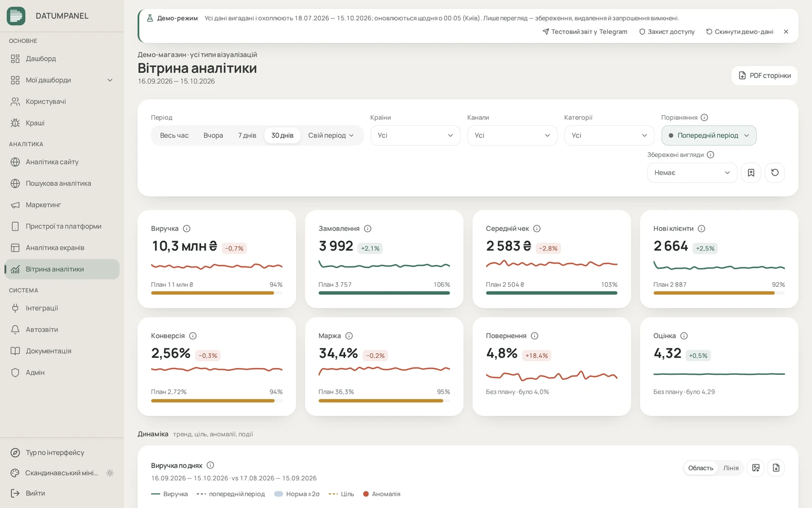Open the Збережені вигляди dropdown
812x508 pixels.
click(692, 173)
